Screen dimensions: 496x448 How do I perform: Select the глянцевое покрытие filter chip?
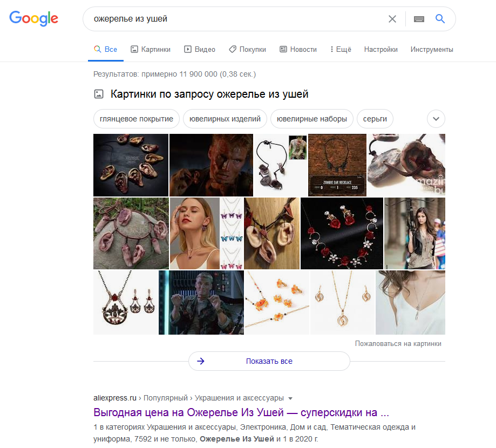tap(137, 119)
